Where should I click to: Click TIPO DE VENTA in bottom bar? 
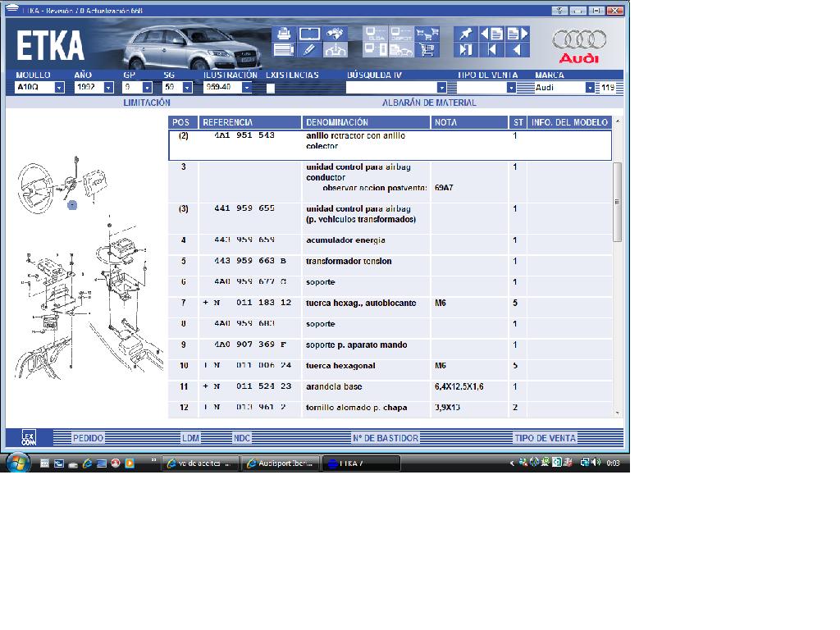pyautogui.click(x=546, y=438)
